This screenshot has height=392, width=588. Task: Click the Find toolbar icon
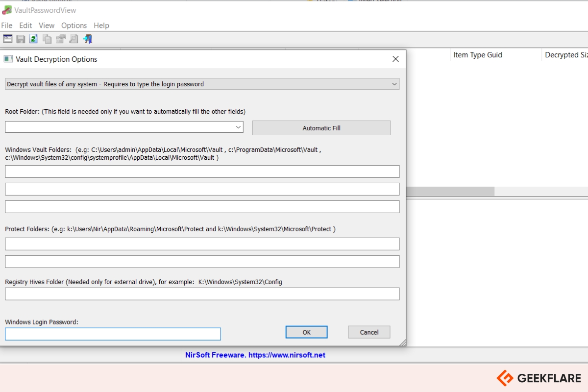point(73,39)
